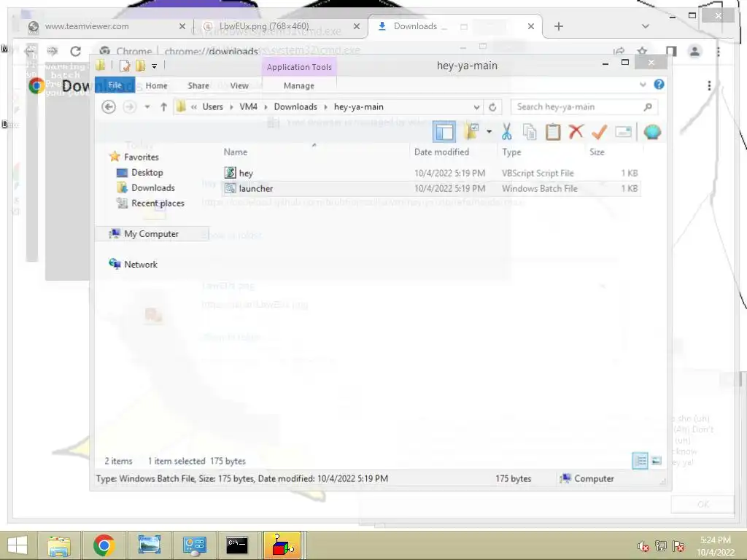The width and height of the screenshot is (747, 560).
Task: Click the Search hey-ya-main field
Action: tap(584, 106)
